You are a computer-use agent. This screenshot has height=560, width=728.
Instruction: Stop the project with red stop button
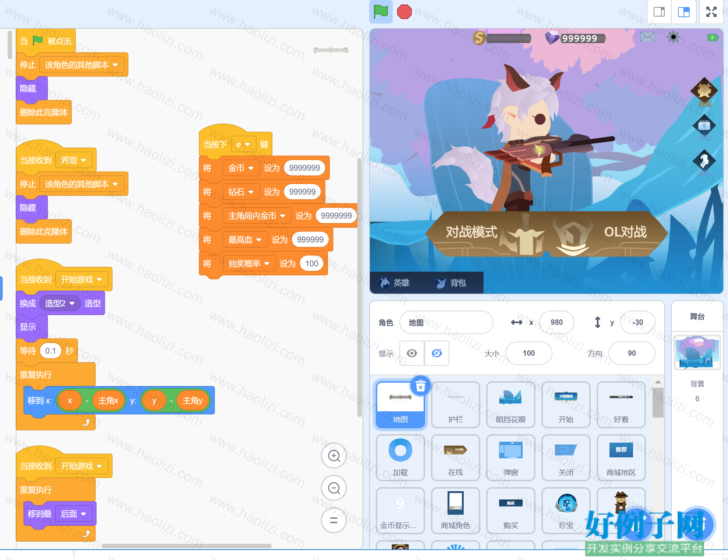[x=404, y=12]
